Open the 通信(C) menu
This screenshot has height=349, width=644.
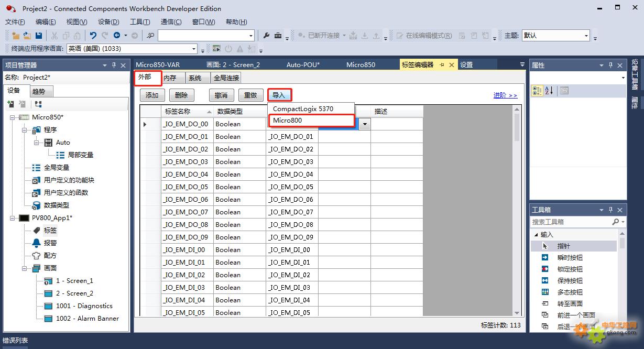pos(171,22)
